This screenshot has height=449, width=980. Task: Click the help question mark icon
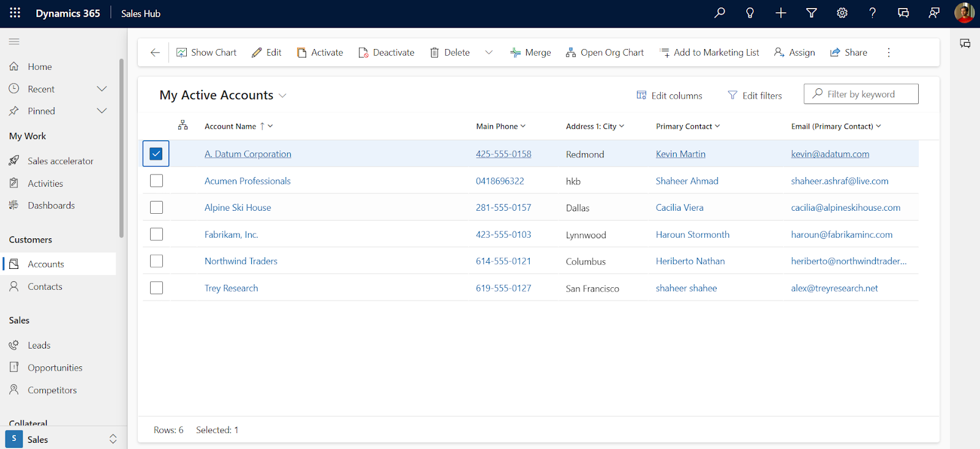872,13
